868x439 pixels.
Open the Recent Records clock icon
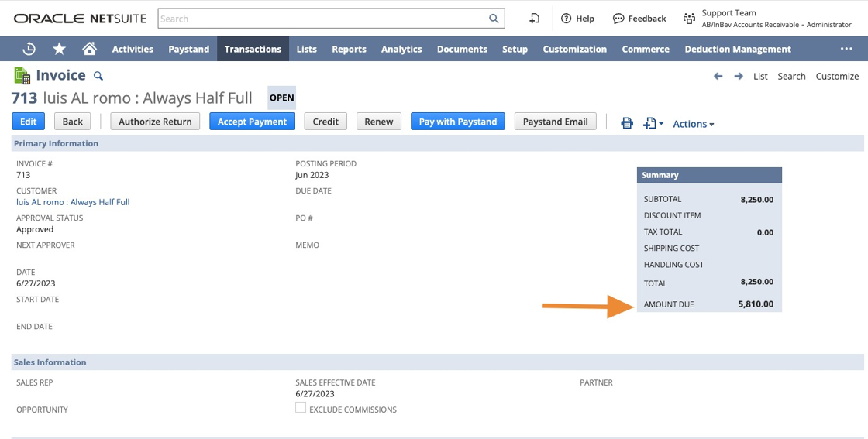click(29, 50)
